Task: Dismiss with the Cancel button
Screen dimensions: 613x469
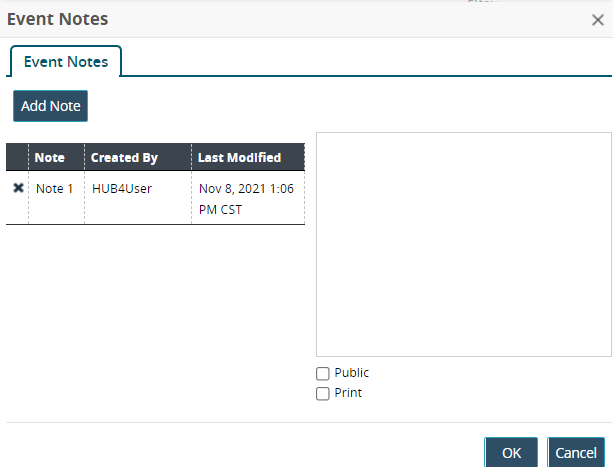Action: pos(576,453)
